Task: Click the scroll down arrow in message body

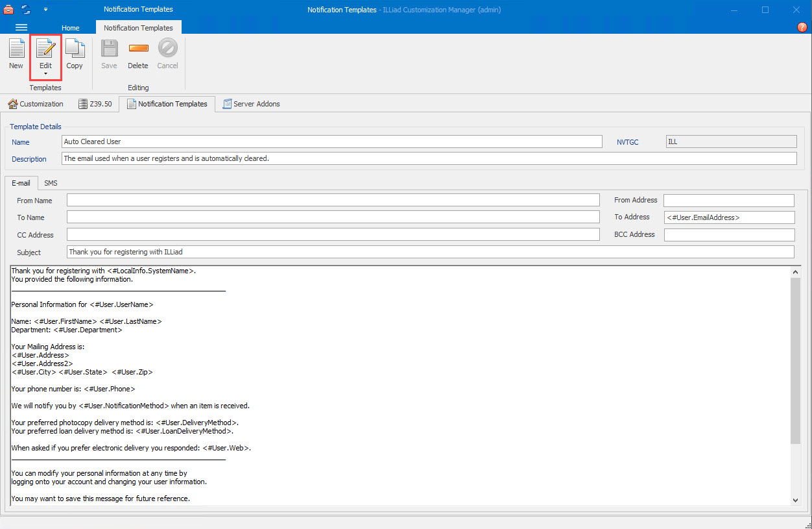Action: click(x=796, y=500)
